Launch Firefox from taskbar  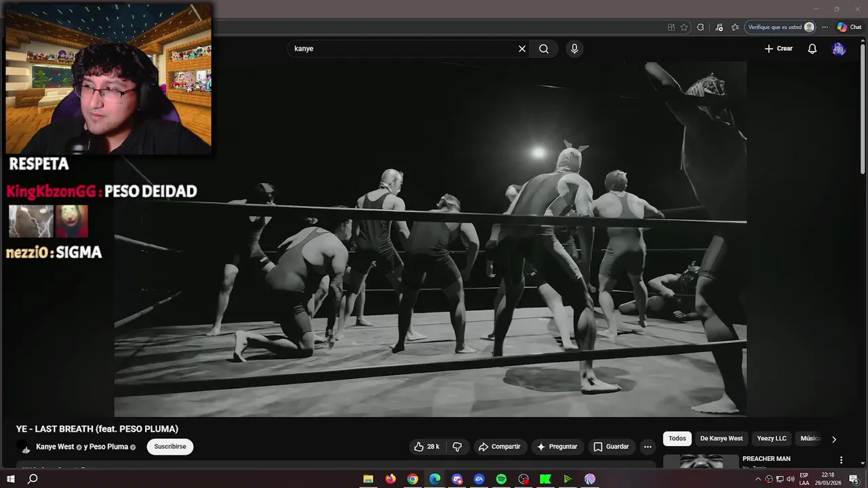[x=391, y=479]
